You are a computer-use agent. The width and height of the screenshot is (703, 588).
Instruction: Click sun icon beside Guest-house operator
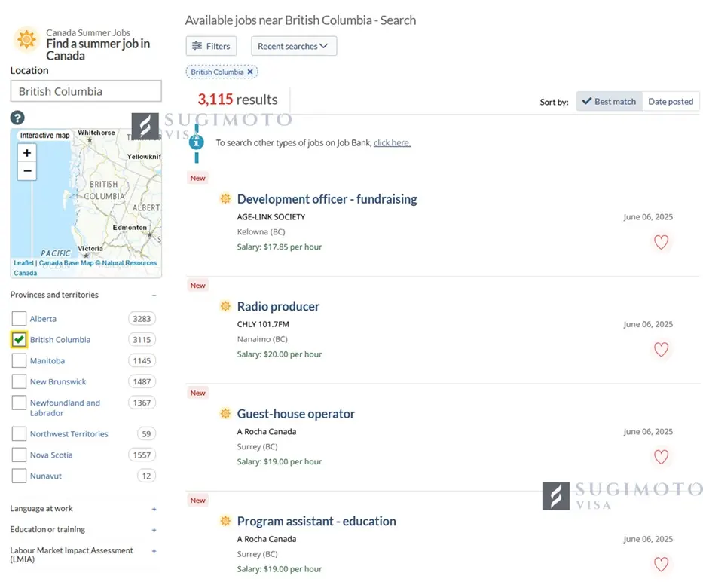[225, 414]
